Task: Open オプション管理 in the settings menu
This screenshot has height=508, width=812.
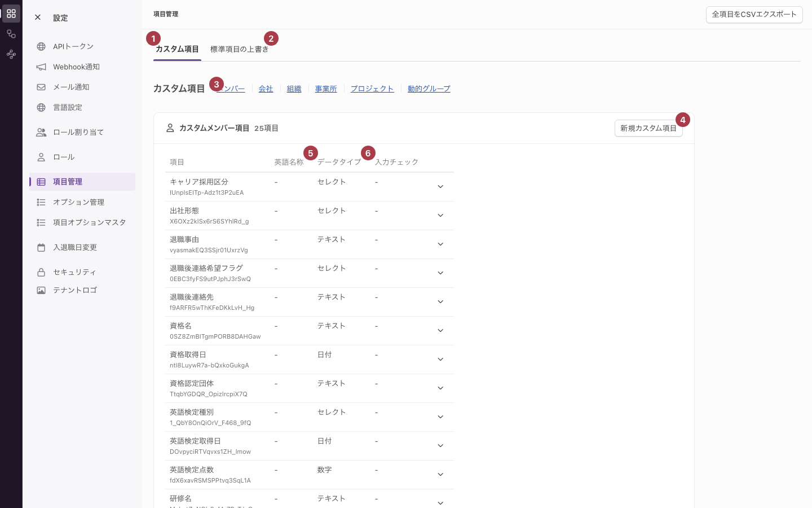Action: pos(82,202)
